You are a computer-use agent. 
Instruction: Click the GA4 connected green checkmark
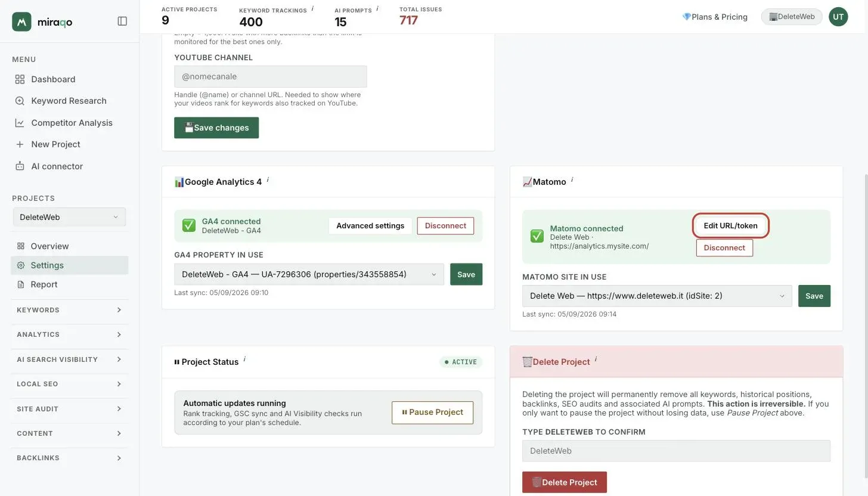188,225
